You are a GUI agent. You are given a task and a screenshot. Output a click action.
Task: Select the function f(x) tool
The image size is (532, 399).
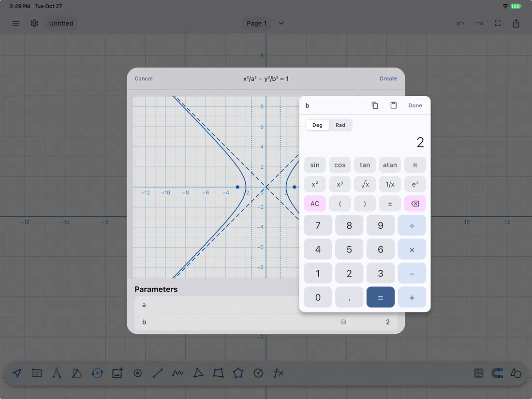(x=279, y=373)
